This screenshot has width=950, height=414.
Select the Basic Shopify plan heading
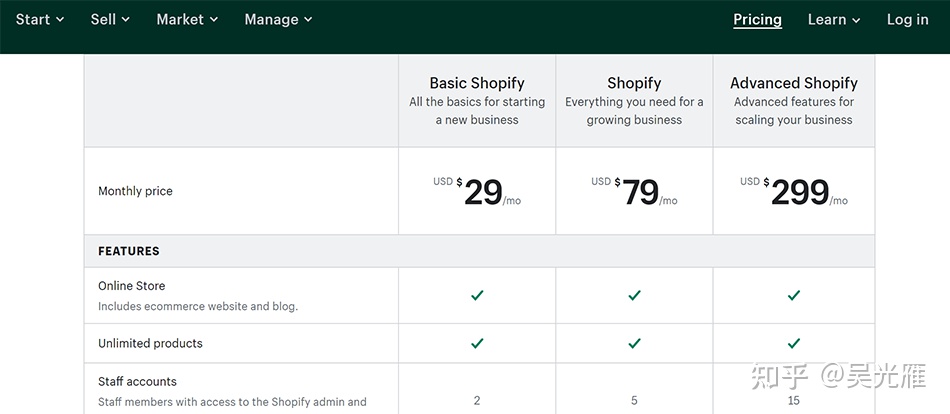(477, 83)
